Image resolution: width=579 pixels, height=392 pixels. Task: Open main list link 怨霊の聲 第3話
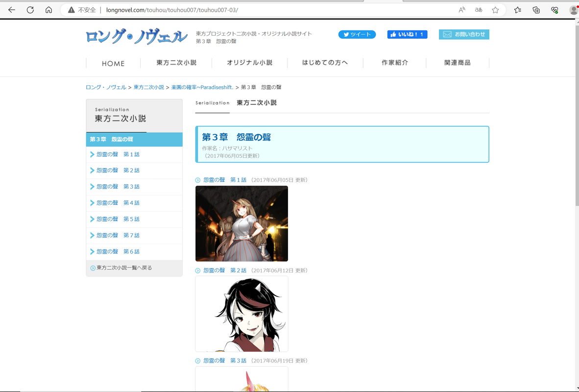[225, 361]
